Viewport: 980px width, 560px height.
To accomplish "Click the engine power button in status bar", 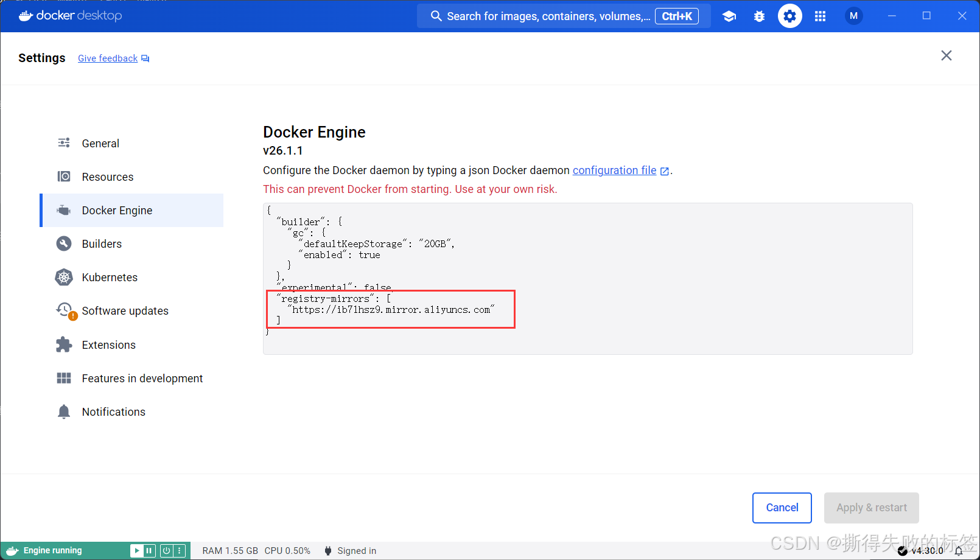I will [x=166, y=551].
